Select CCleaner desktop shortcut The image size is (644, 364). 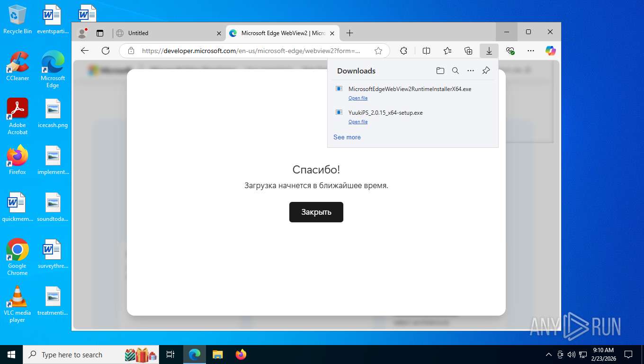18,66
